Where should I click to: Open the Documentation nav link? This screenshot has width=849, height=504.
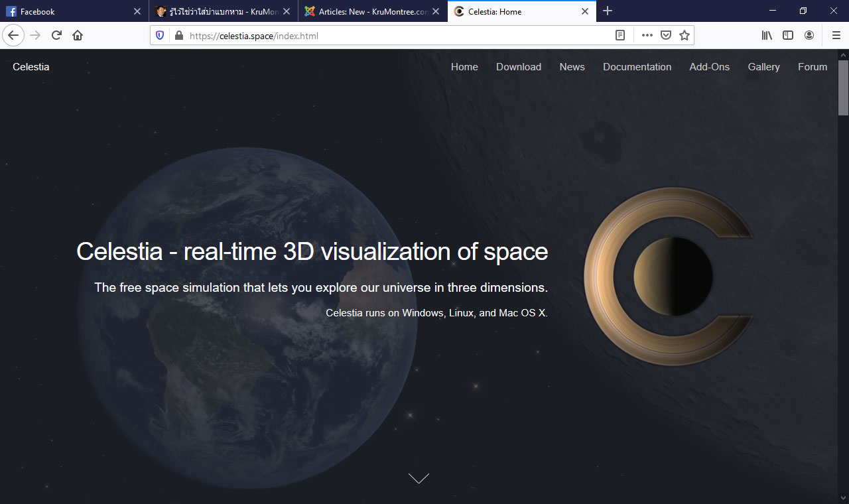pyautogui.click(x=637, y=67)
